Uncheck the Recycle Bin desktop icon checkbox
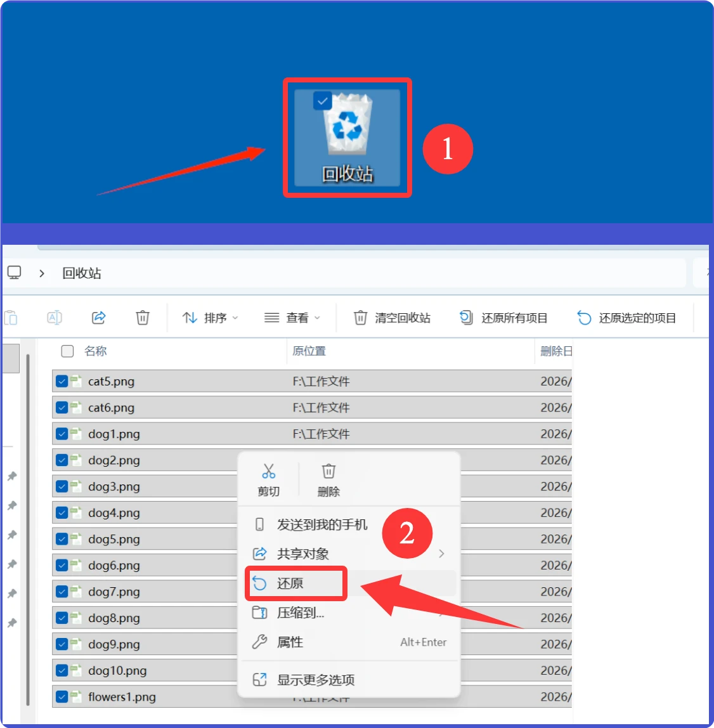 tap(322, 101)
